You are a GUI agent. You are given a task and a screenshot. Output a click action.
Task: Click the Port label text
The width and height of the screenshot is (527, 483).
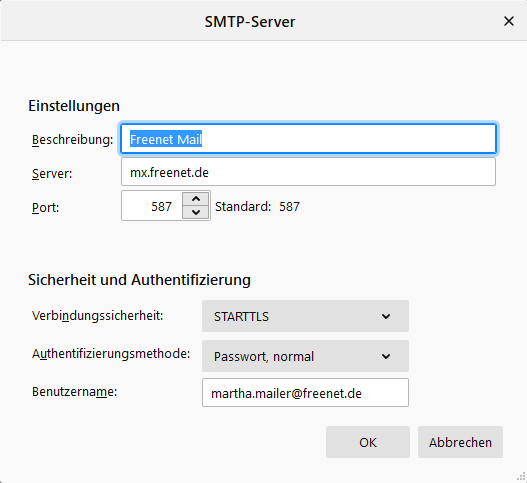45,207
